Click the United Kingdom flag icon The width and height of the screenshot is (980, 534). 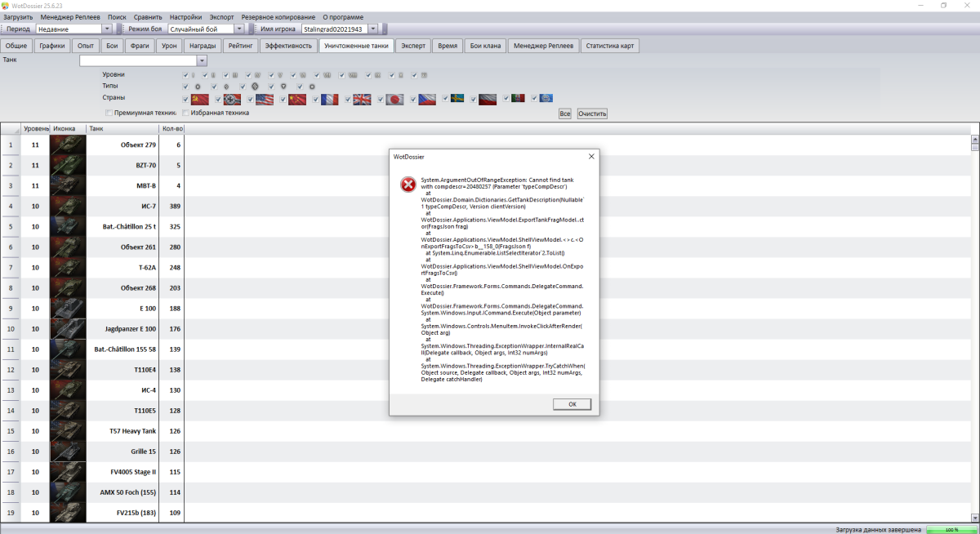(x=362, y=100)
